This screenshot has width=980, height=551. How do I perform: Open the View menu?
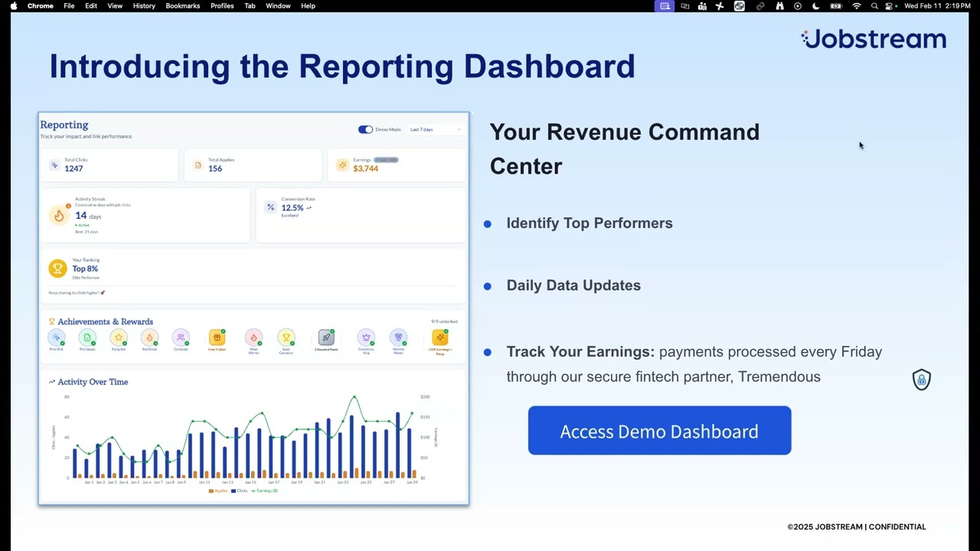pyautogui.click(x=115, y=5)
